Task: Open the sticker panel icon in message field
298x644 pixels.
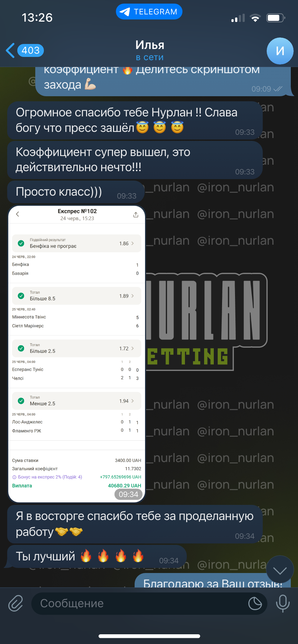Action: 255,603
